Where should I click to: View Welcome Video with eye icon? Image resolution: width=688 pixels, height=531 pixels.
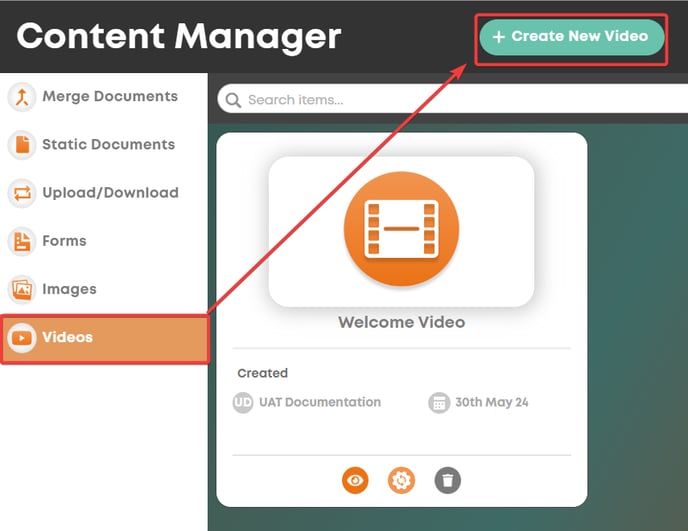[355, 481]
